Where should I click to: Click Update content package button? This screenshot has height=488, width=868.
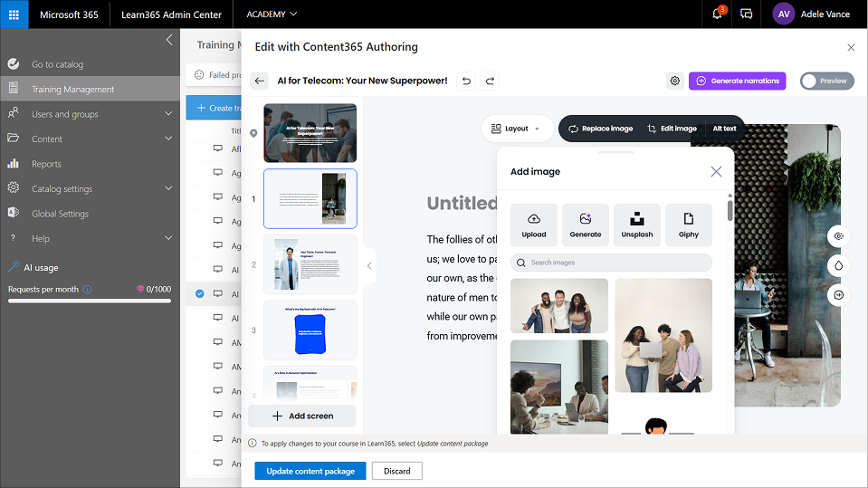pyautogui.click(x=310, y=471)
